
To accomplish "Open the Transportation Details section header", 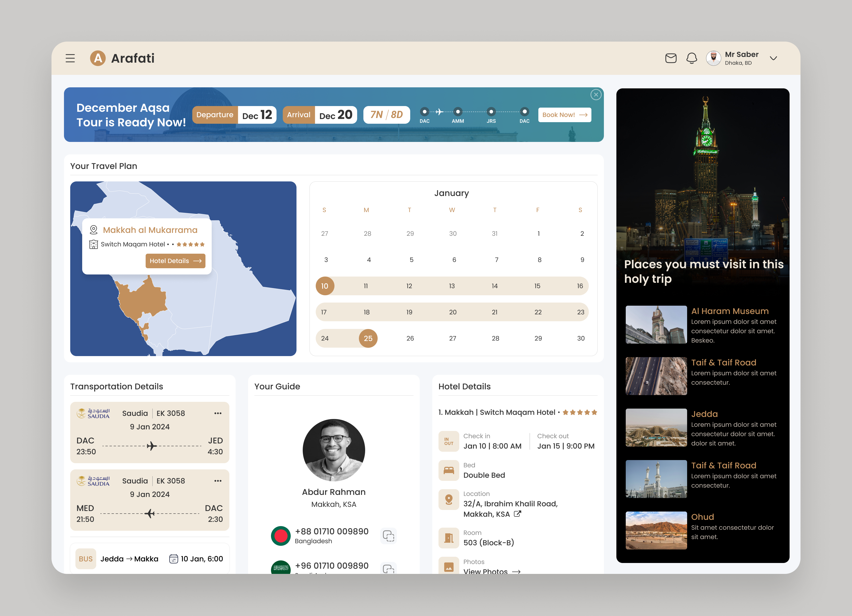I will [x=117, y=386].
